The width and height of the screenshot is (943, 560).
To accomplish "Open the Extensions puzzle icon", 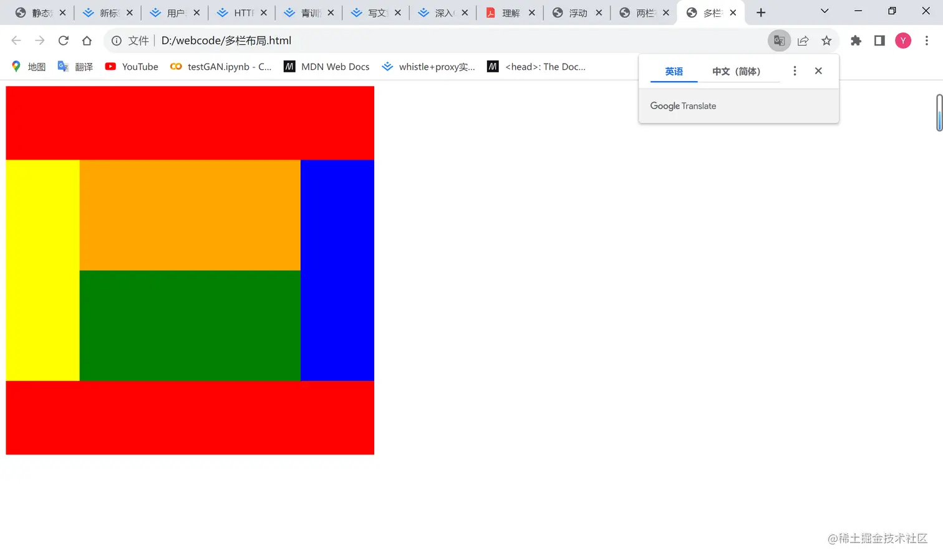I will click(856, 41).
